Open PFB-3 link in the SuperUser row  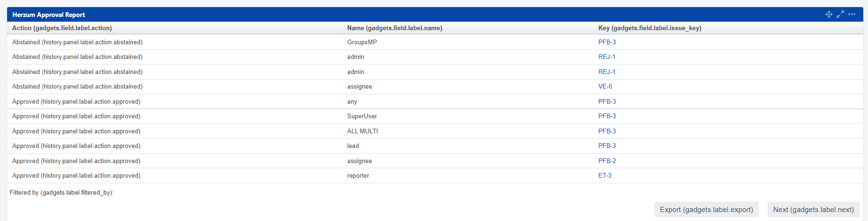pyautogui.click(x=607, y=116)
